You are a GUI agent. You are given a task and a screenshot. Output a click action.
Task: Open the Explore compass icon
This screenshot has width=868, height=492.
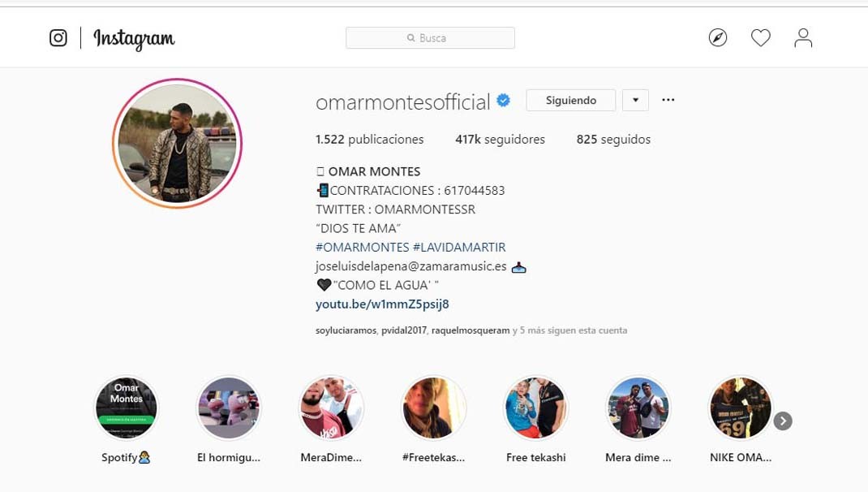[718, 37]
